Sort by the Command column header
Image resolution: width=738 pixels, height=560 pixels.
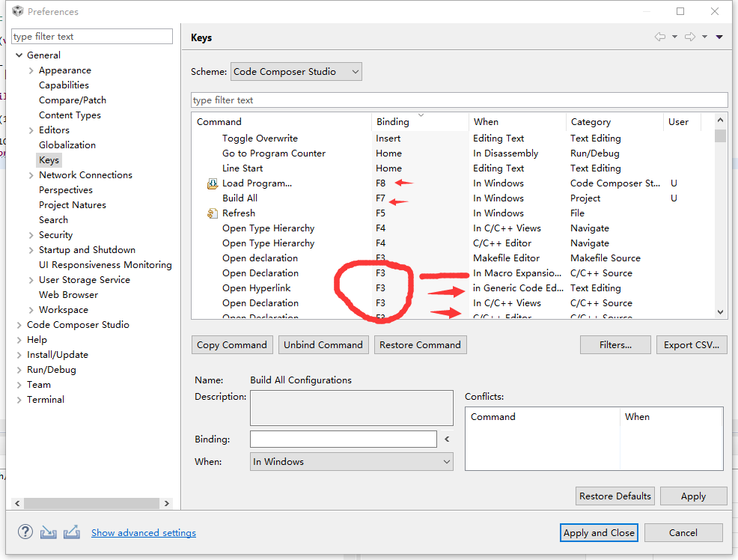coord(281,122)
